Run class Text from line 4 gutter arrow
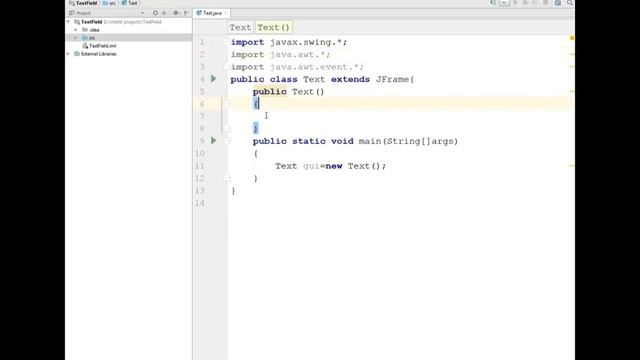This screenshot has width=640, height=360. pos(213,78)
